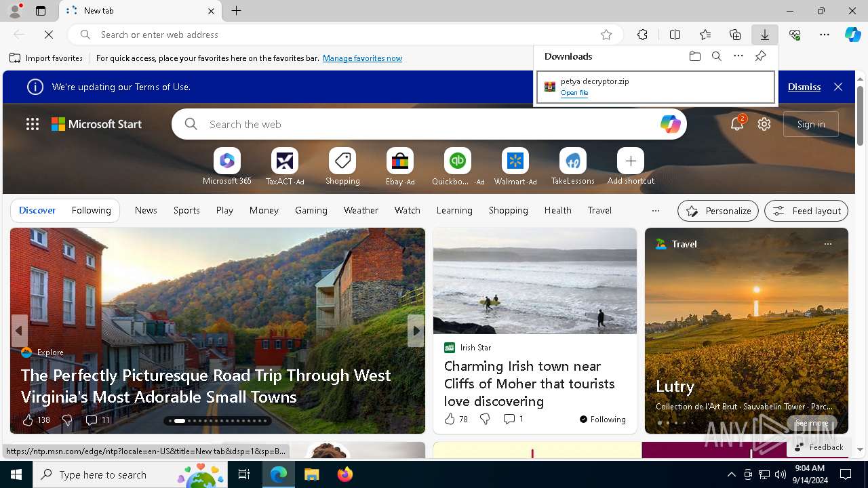
Task: Open Charming Irish town article
Action: (529, 384)
